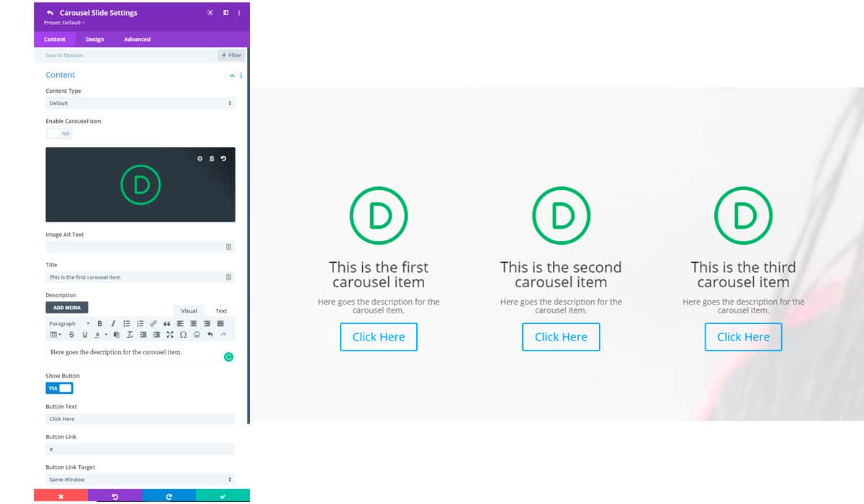Toggle bold formatting in the description editor

click(100, 323)
